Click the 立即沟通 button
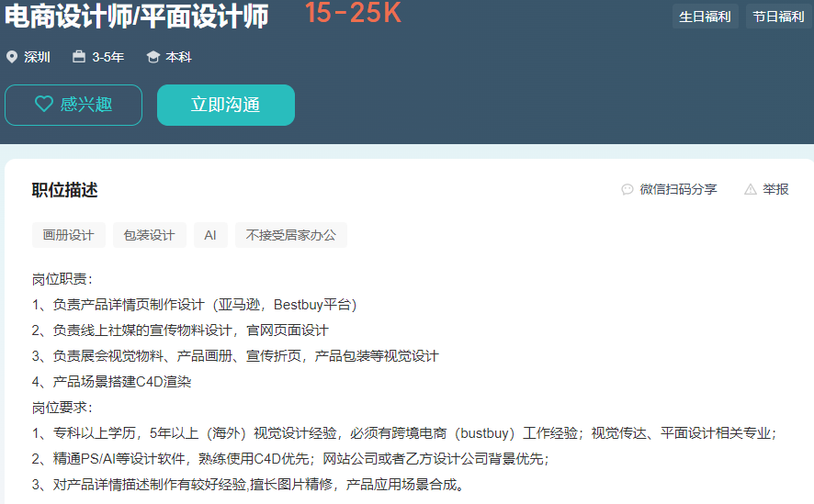 tap(226, 105)
